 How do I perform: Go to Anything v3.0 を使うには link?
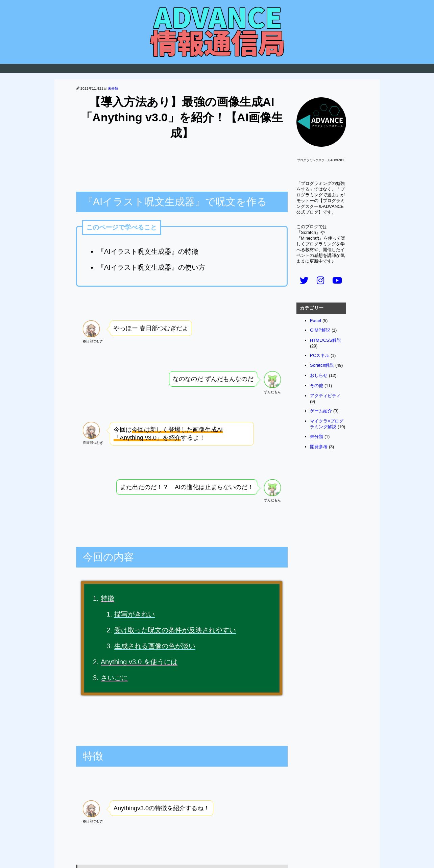tap(139, 662)
